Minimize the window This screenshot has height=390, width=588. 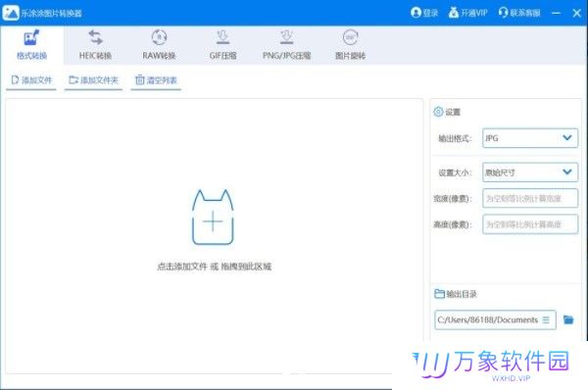pos(556,13)
